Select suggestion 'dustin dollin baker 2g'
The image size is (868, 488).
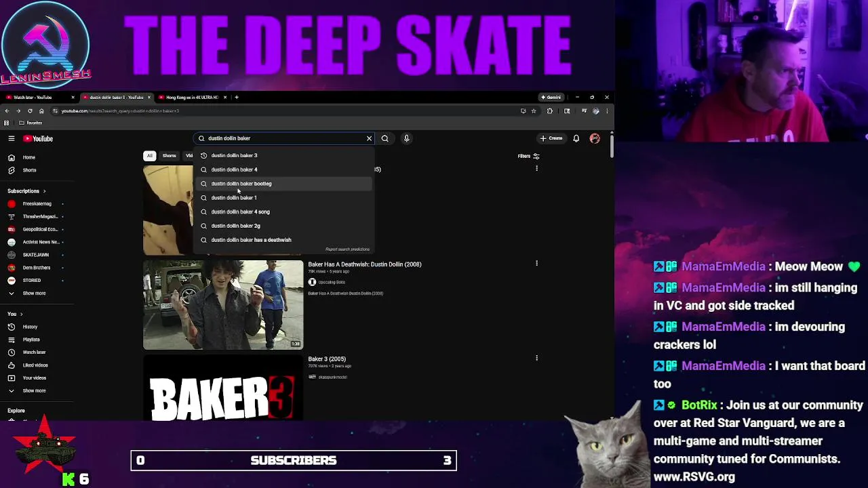[x=283, y=226]
